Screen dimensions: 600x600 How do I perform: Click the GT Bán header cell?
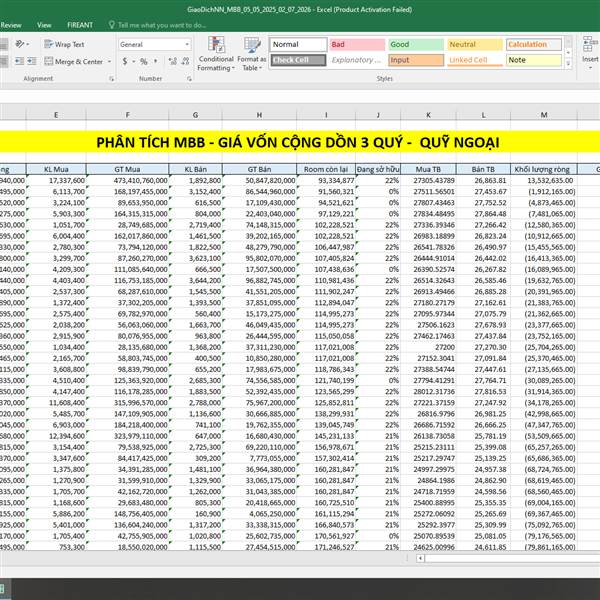coord(259,169)
